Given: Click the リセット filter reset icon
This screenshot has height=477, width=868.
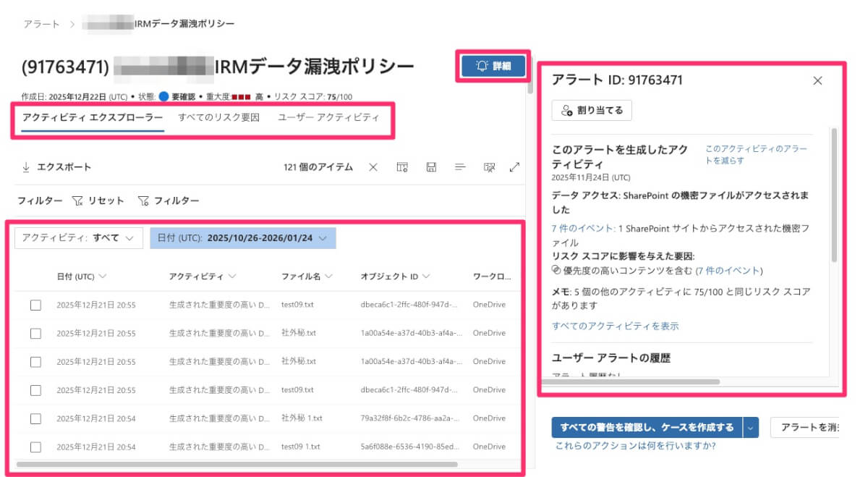Looking at the screenshot, I should (x=77, y=200).
